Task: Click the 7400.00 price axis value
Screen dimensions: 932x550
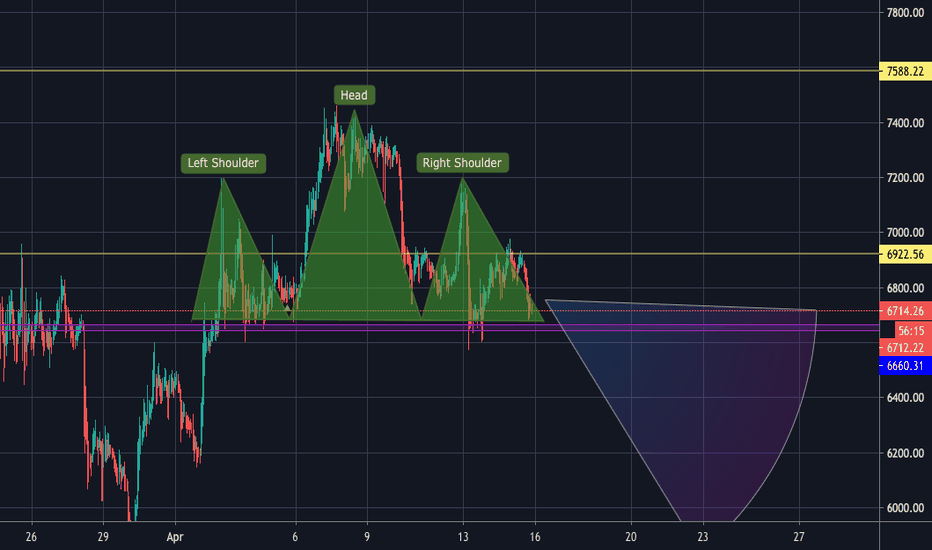Action: 905,123
